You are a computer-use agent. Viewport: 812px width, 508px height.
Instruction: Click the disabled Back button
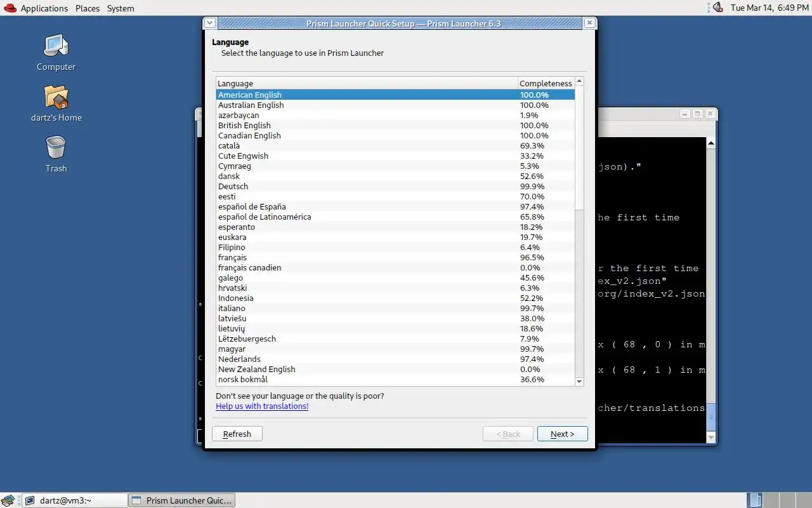tap(507, 434)
